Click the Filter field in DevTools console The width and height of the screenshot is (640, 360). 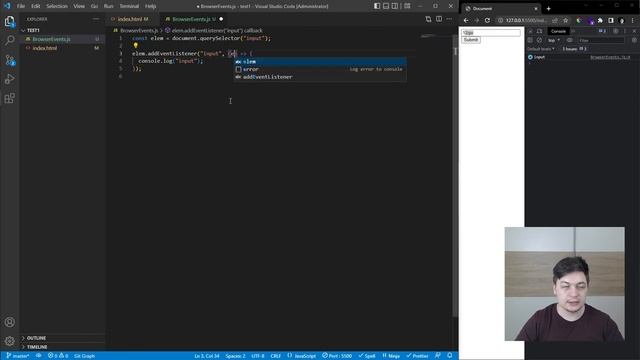point(601,40)
